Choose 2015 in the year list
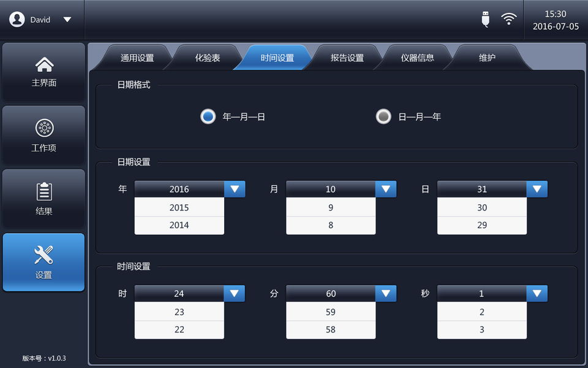Screen dimensions: 588x368 [179, 207]
